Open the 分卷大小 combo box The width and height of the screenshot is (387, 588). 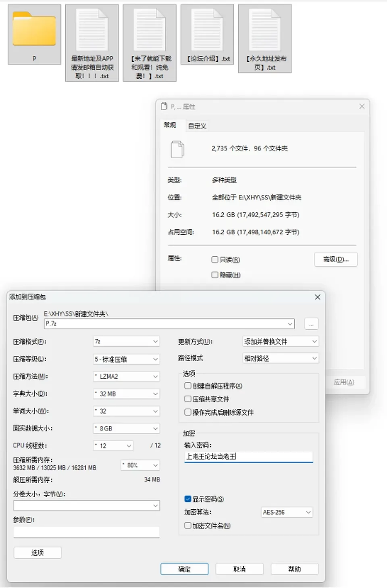pyautogui.click(x=87, y=505)
